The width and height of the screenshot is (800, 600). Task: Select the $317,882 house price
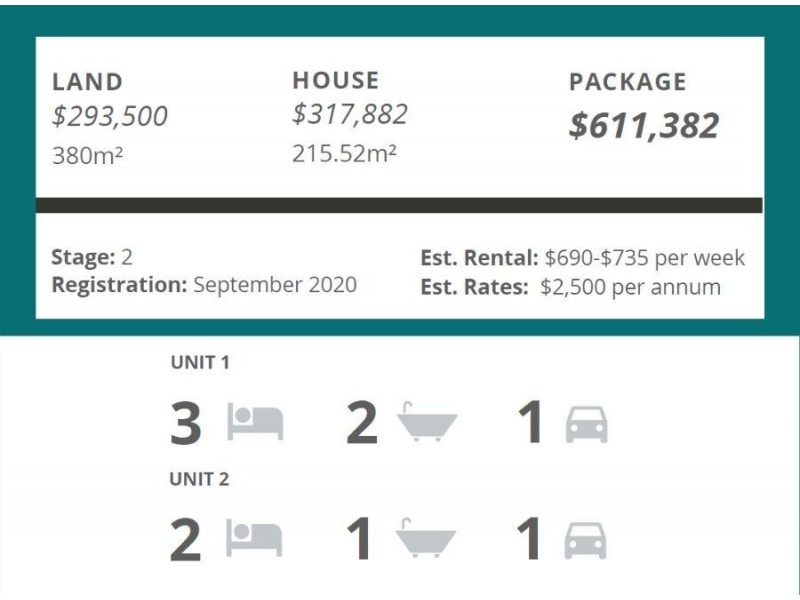click(350, 115)
